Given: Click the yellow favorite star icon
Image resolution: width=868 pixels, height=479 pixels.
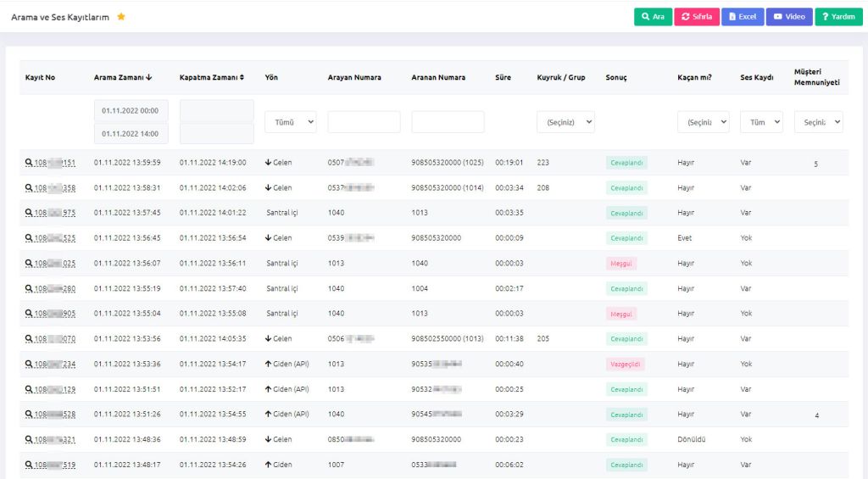Looking at the screenshot, I should click(x=121, y=17).
